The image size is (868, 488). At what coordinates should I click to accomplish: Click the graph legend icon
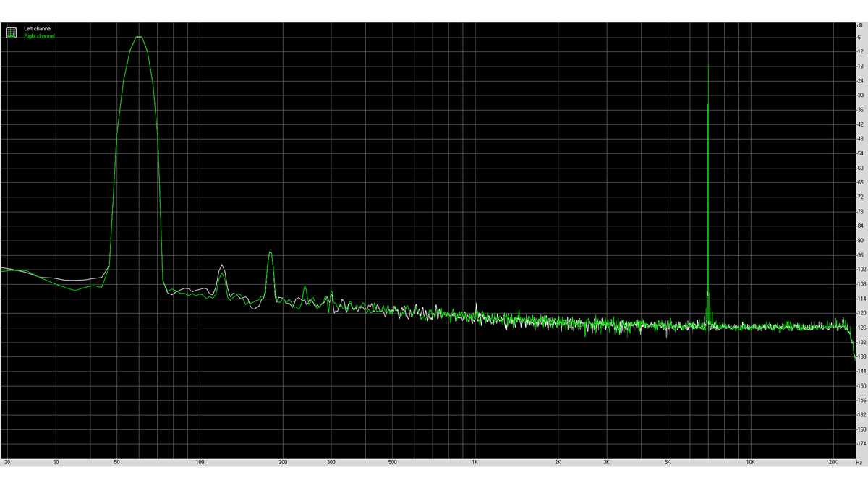coord(11,32)
